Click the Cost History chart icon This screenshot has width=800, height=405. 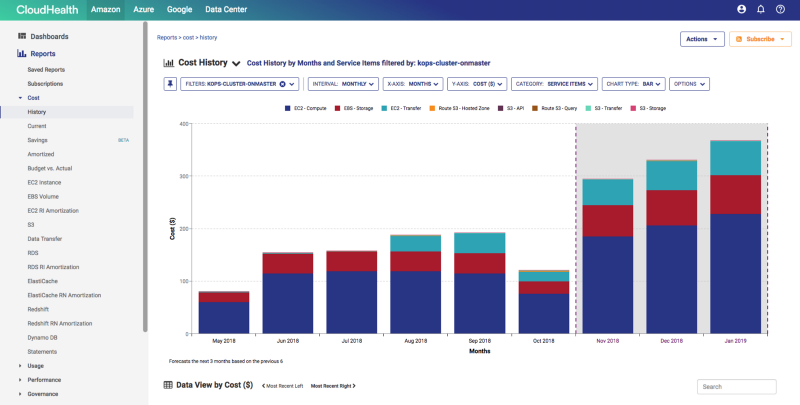pyautogui.click(x=168, y=63)
